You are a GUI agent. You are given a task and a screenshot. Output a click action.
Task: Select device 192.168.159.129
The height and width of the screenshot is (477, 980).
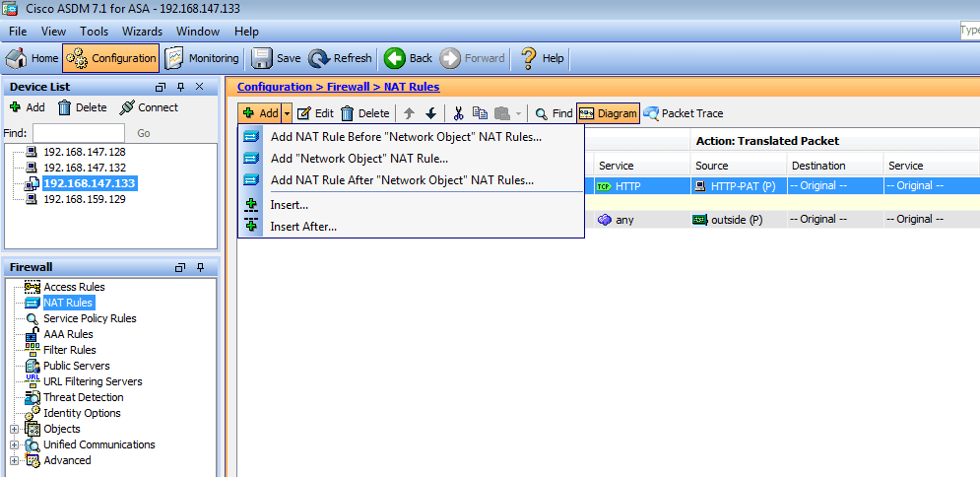[85, 199]
